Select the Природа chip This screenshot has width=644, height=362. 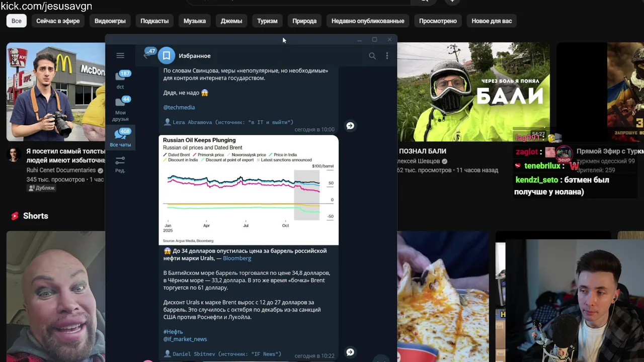click(x=304, y=21)
